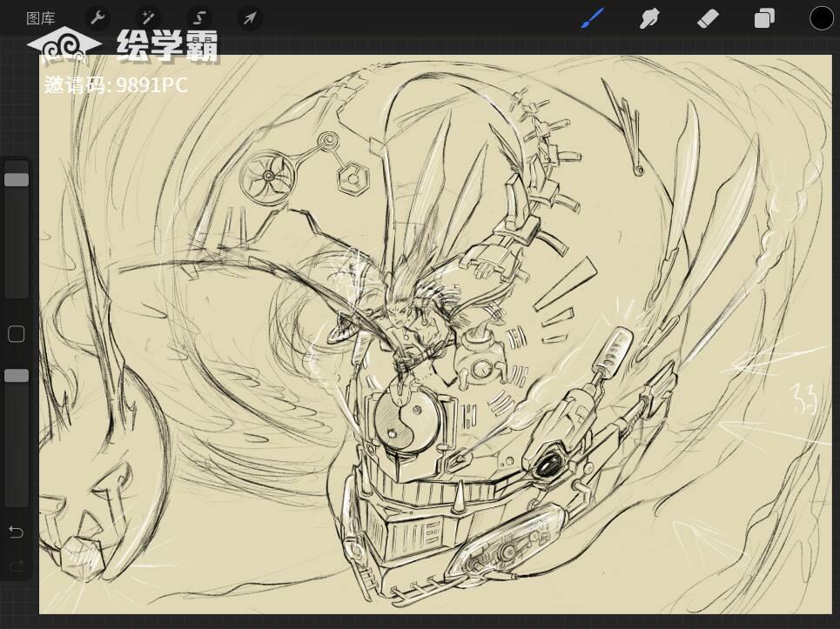Screen dimensions: 840x629
Task: Open the Adjustments magic wand menu
Action: 147,18
